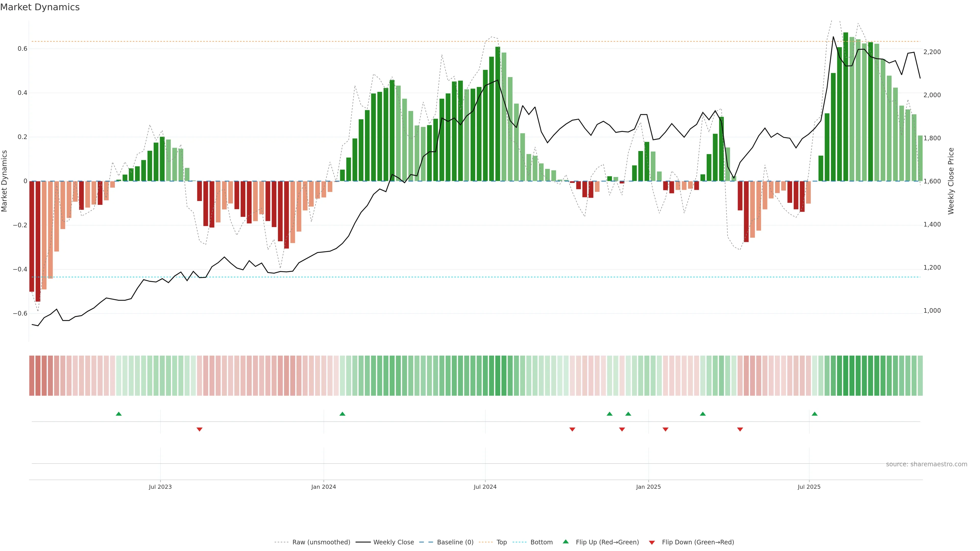Click the Flip Up green triangle legend icon
This screenshot has height=551, width=980.
pos(565,542)
